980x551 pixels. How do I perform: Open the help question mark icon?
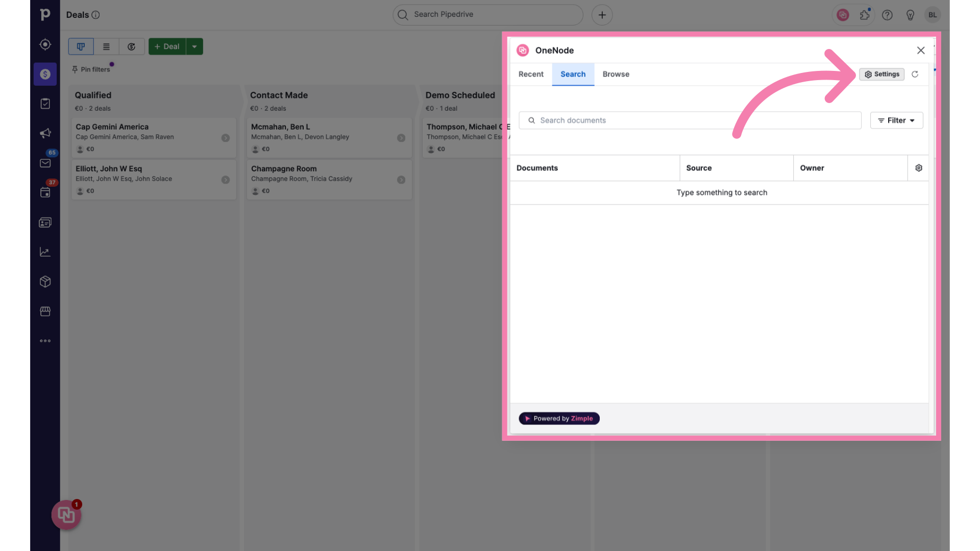tap(887, 15)
